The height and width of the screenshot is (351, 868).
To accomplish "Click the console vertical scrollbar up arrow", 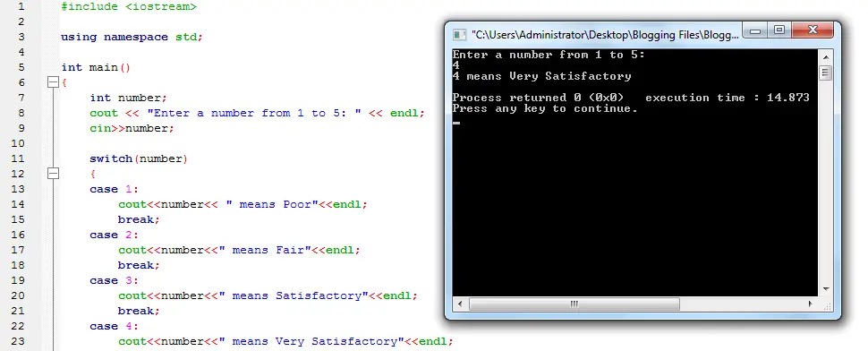I will click(825, 56).
